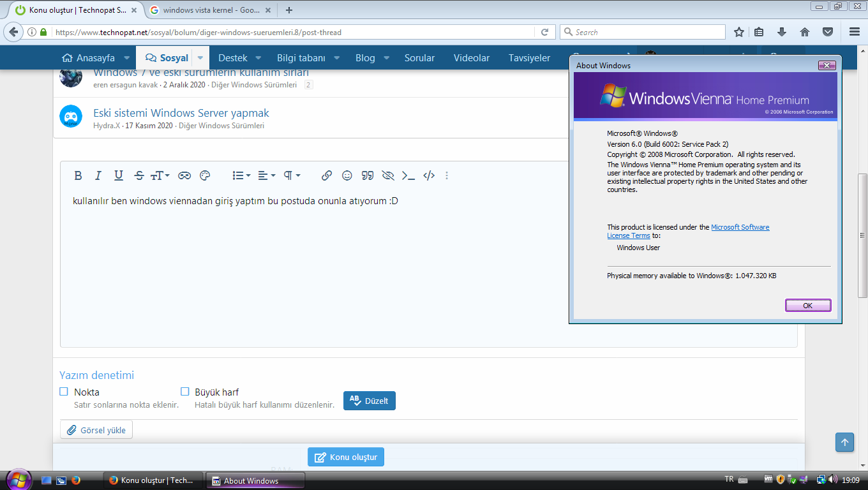Screen dimensions: 868x490
Task: Open the Firefox hamburger menu
Action: pyautogui.click(x=855, y=32)
